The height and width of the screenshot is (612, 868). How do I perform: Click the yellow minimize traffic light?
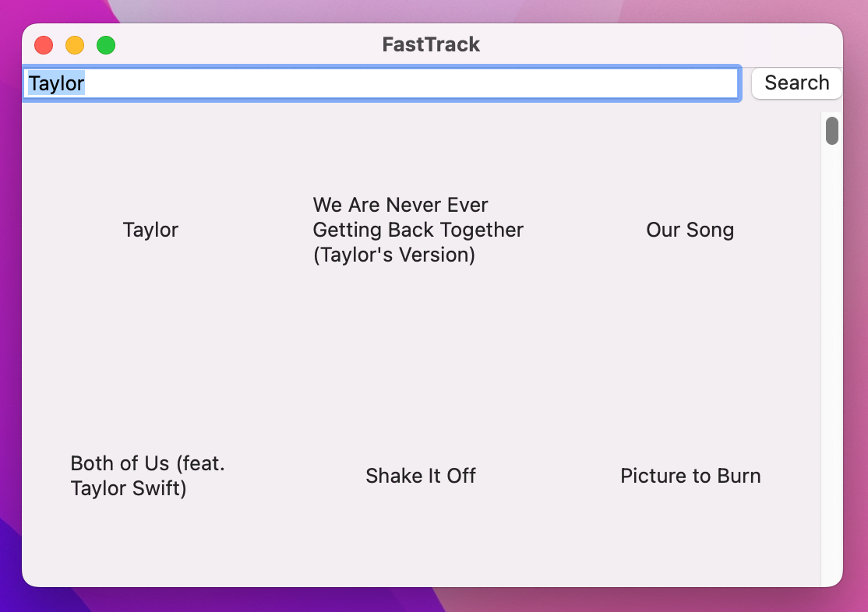[x=75, y=45]
